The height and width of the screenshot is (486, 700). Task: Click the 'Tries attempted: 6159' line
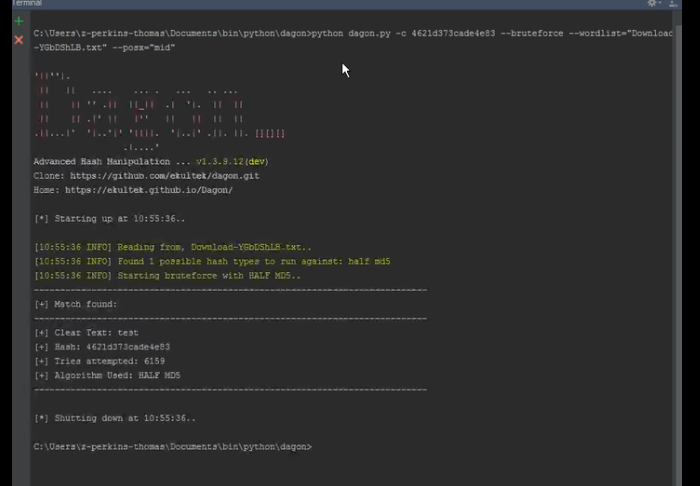point(100,361)
